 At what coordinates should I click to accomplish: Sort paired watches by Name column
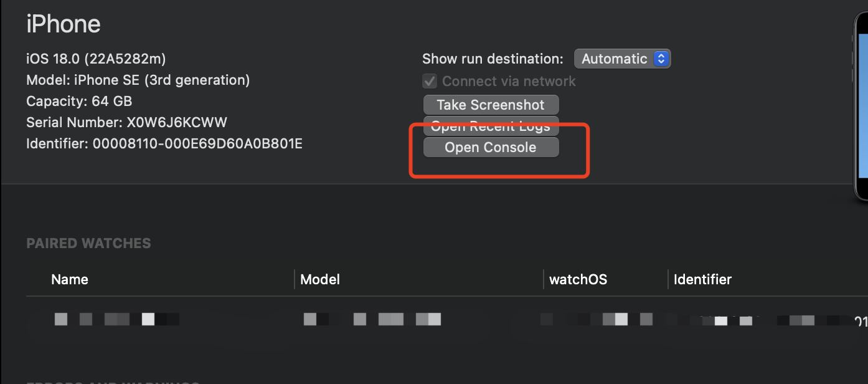pyautogui.click(x=70, y=279)
